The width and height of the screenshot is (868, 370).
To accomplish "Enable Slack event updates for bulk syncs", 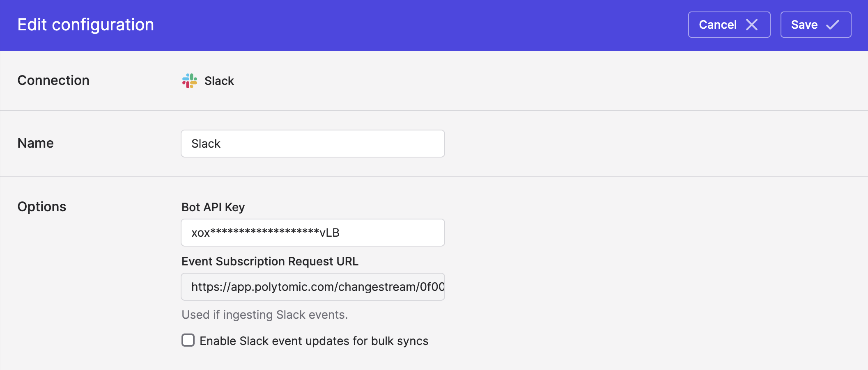I will point(188,340).
